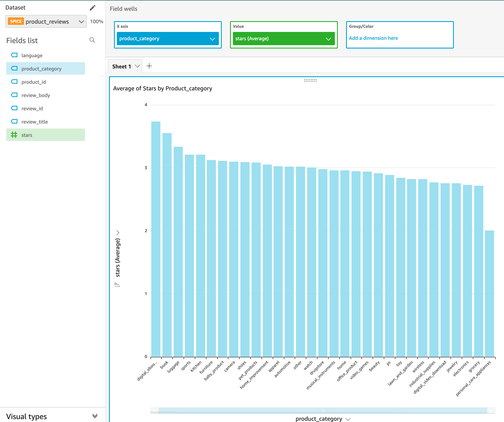Screen dimensions: 504x422
Task: Click the edit dataset pencil icon
Action: point(92,7)
